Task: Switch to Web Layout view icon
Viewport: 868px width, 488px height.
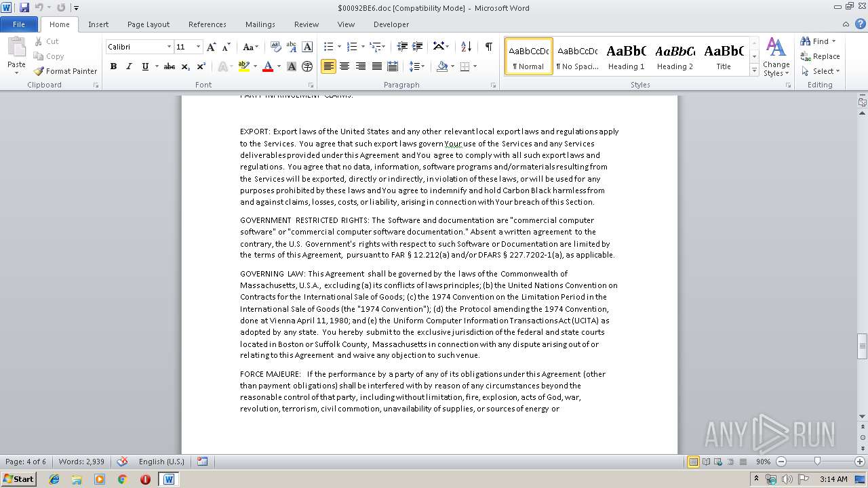Action: (718, 462)
